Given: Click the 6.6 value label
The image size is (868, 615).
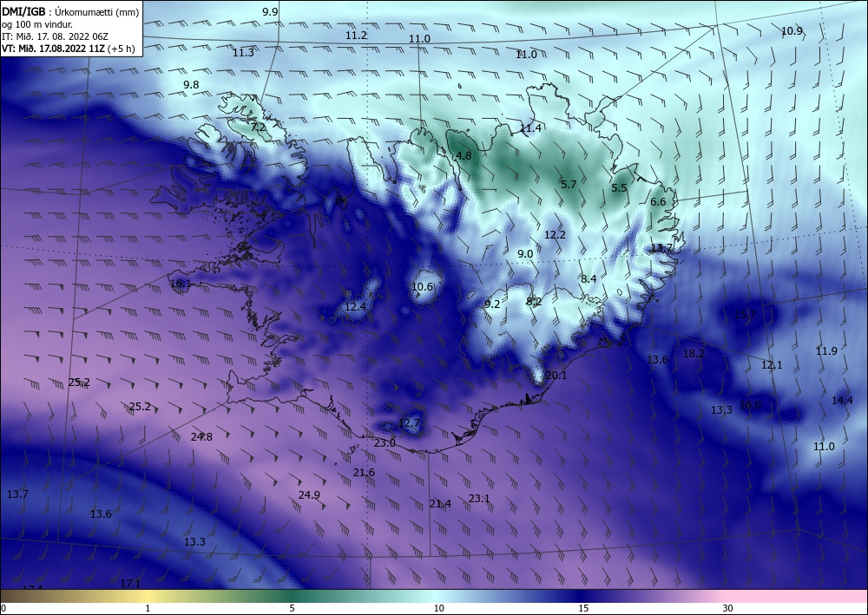Looking at the screenshot, I should pyautogui.click(x=658, y=202).
